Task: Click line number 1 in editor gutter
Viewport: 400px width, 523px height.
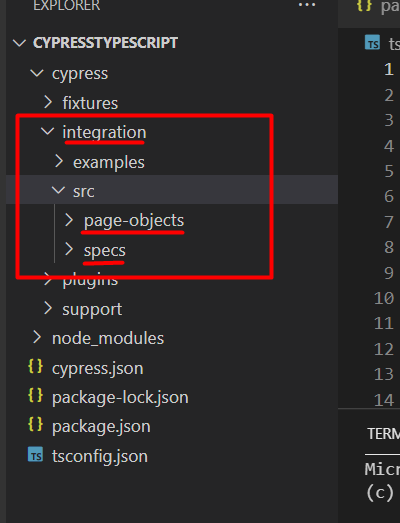Action: pos(389,70)
